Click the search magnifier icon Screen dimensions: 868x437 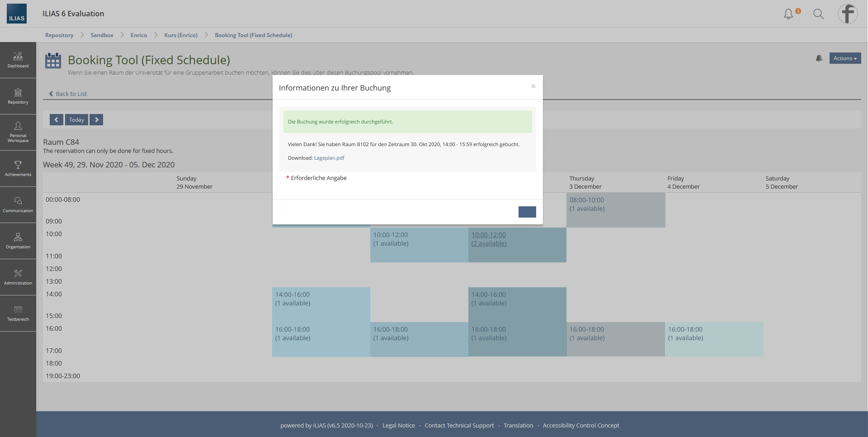click(x=818, y=14)
